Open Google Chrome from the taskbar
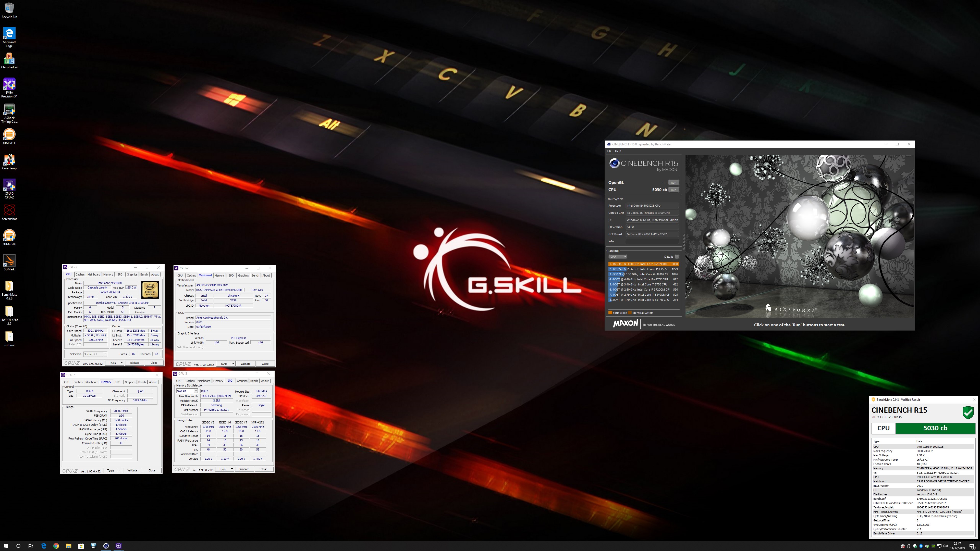 [x=56, y=546]
